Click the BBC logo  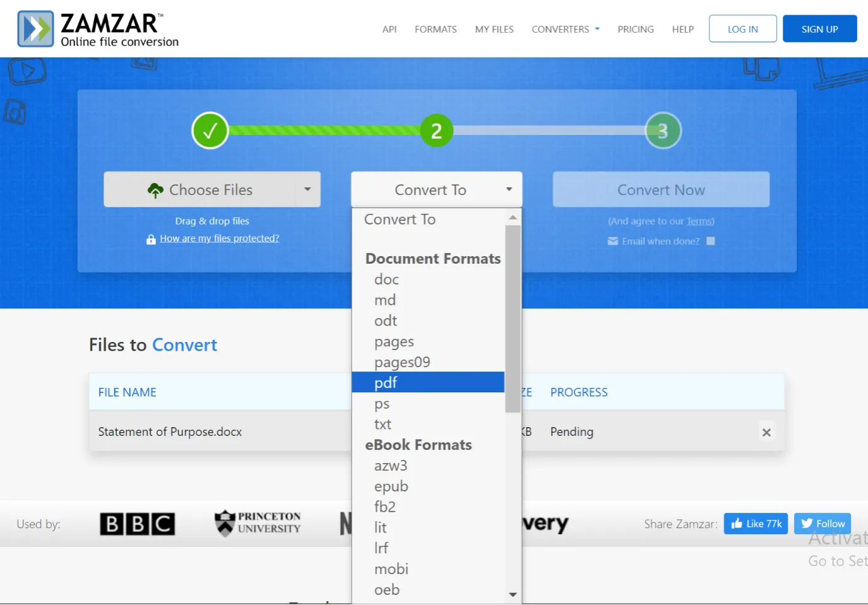point(137,524)
